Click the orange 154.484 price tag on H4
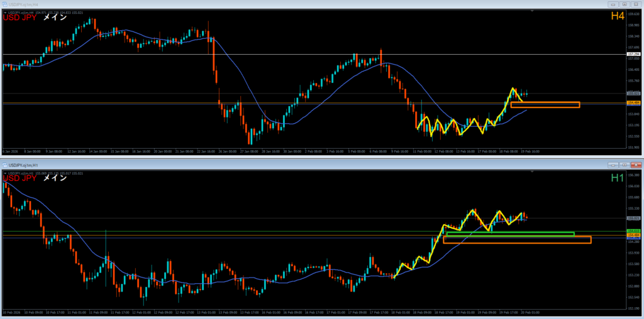644x319 pixels. tap(633, 102)
